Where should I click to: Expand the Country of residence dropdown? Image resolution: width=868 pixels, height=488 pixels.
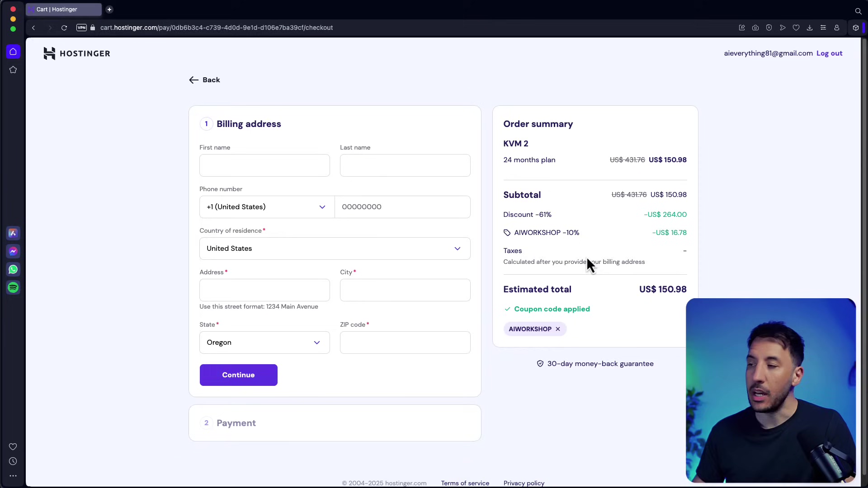(335, 249)
